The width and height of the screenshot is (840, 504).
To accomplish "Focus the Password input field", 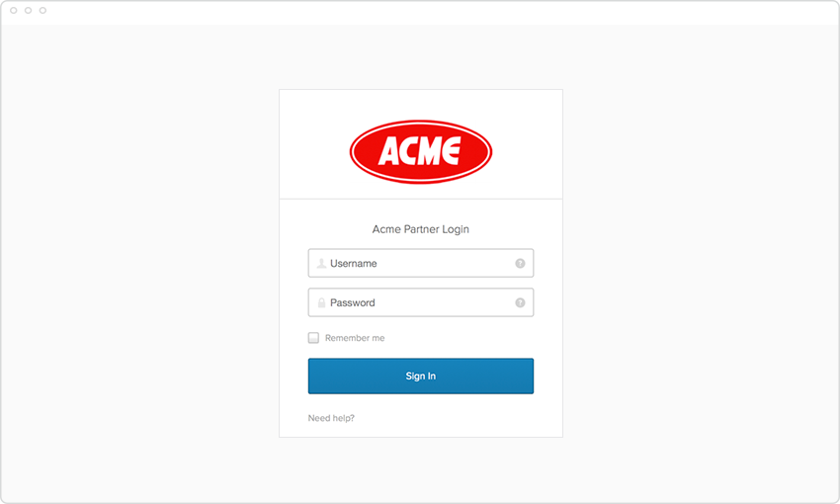I will (421, 302).
